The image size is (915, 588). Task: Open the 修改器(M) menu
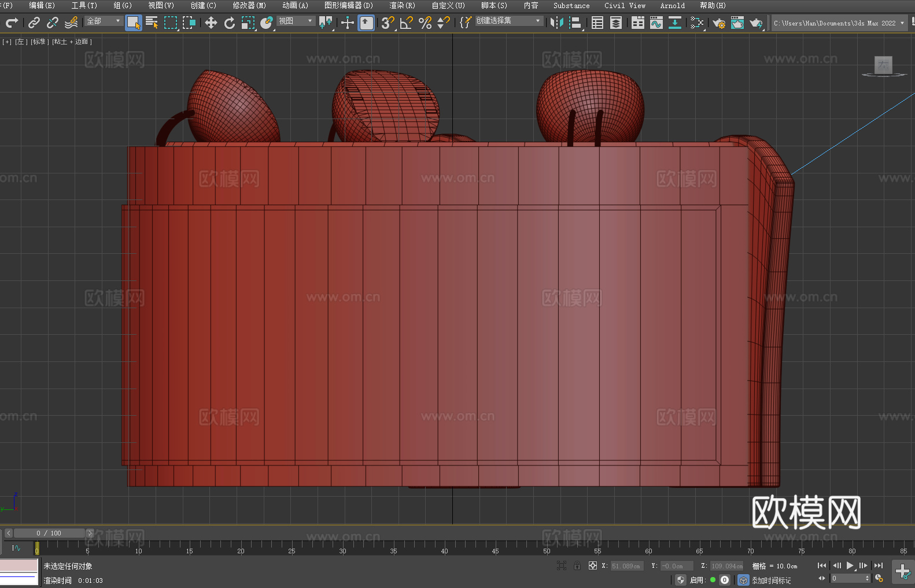tap(249, 5)
